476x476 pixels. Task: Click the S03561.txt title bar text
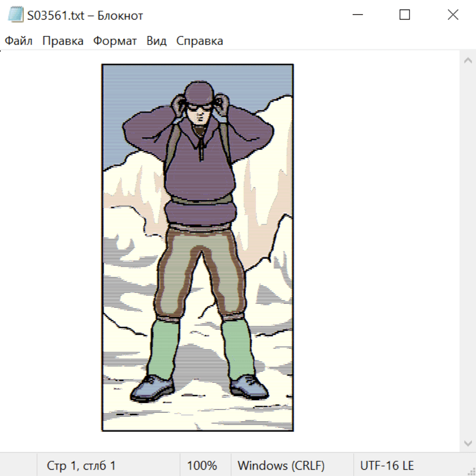pyautogui.click(x=85, y=15)
